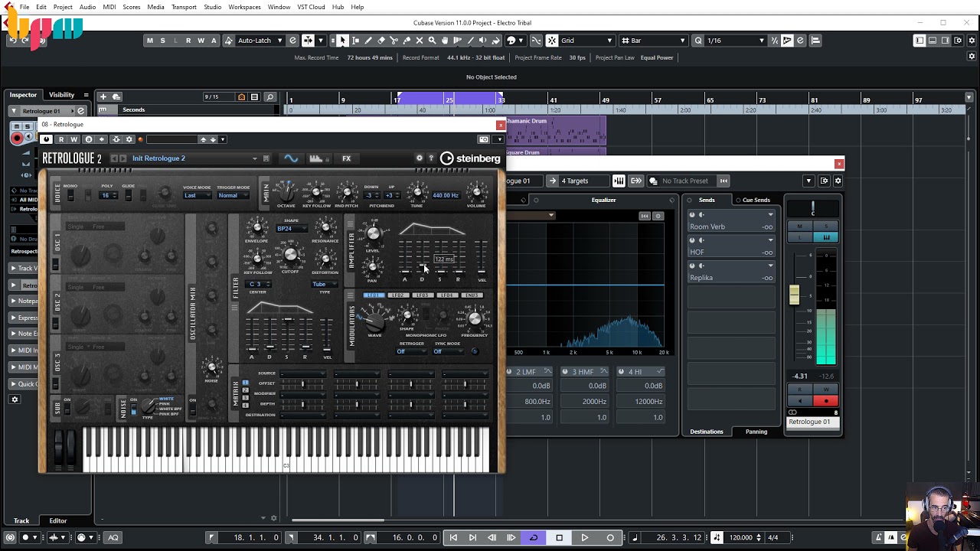Click the tempo value 120.000
Image resolution: width=980 pixels, height=551 pixels.
click(740, 537)
